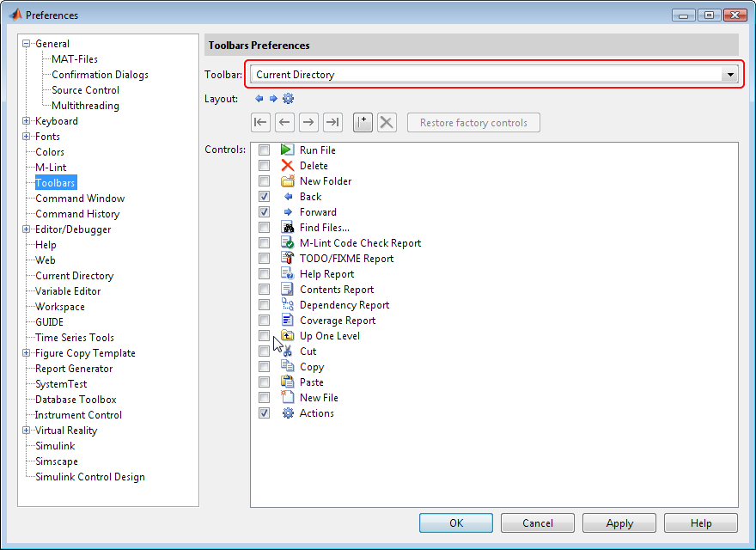Screen dimensions: 756x550
Task: Click the Cut scissors icon
Action: pyautogui.click(x=287, y=351)
